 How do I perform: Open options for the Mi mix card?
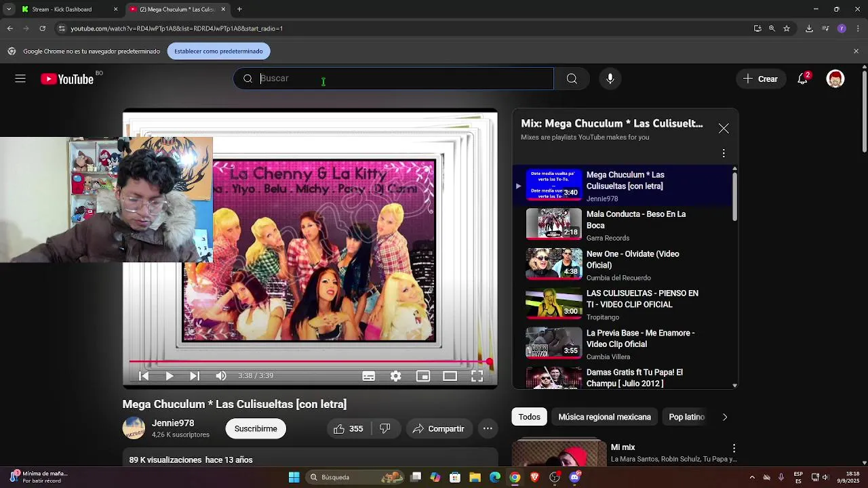click(x=734, y=448)
